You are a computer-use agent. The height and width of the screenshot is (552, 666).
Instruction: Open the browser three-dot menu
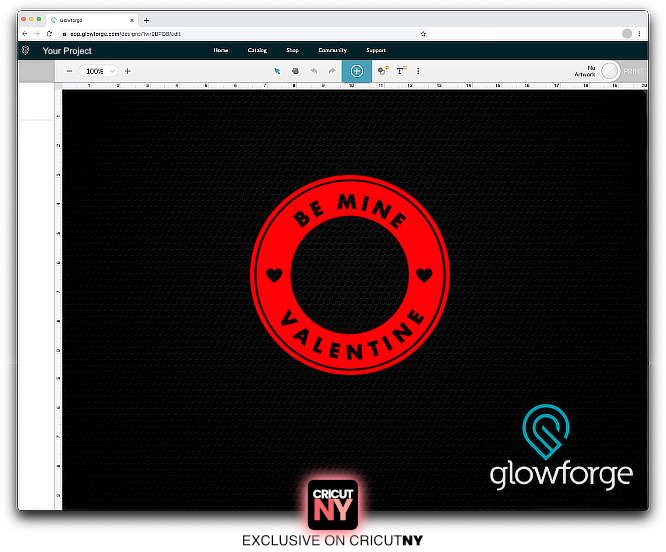click(639, 34)
